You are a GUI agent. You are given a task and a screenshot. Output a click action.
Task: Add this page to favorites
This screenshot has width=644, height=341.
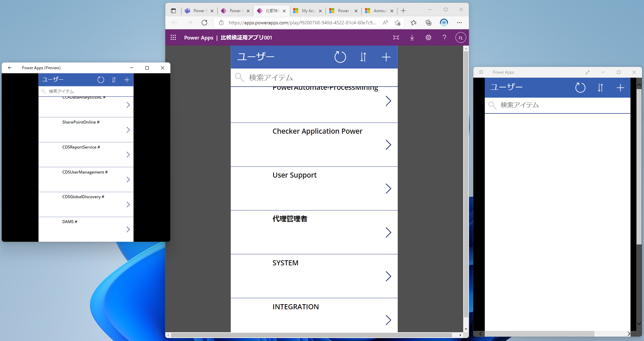(x=397, y=23)
